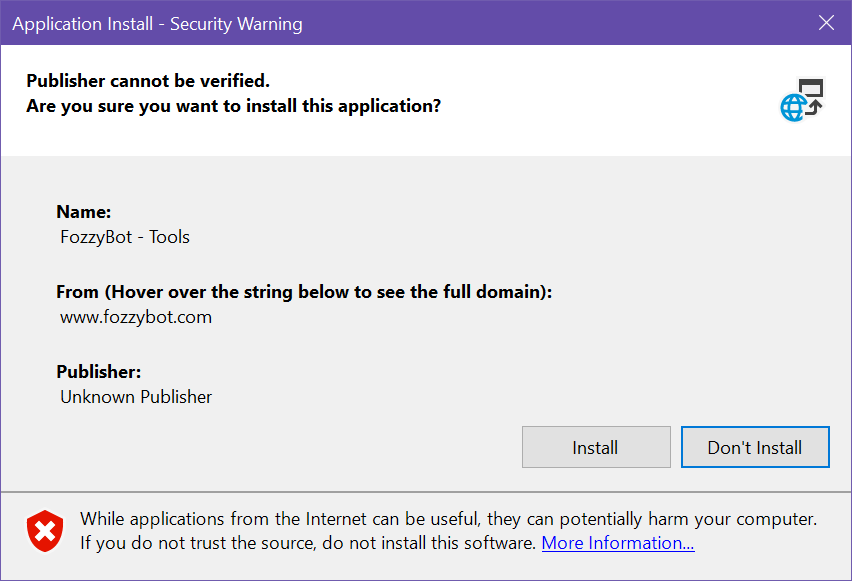Select the FozzyBot - Tools name text

[x=125, y=237]
